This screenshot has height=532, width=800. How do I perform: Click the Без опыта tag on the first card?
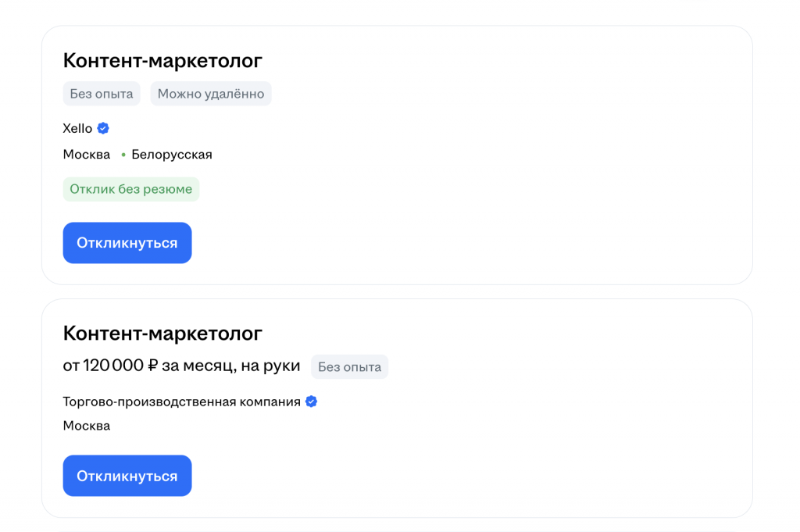(x=101, y=93)
